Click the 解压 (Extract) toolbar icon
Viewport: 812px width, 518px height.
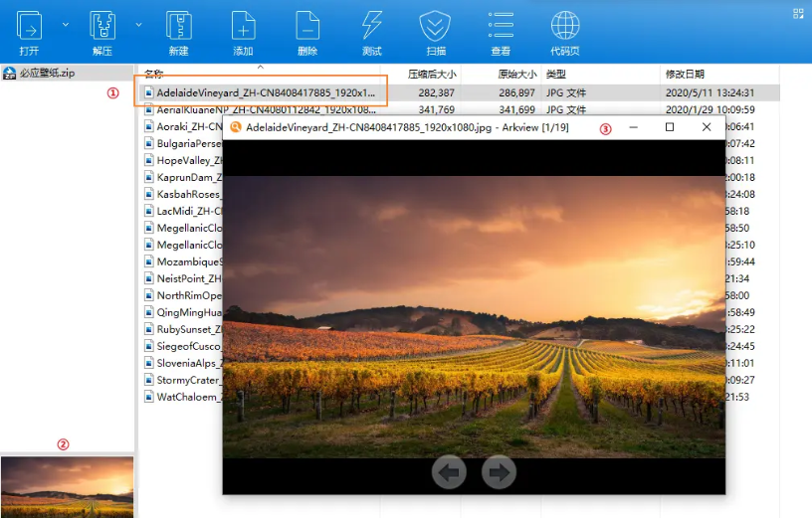102,27
